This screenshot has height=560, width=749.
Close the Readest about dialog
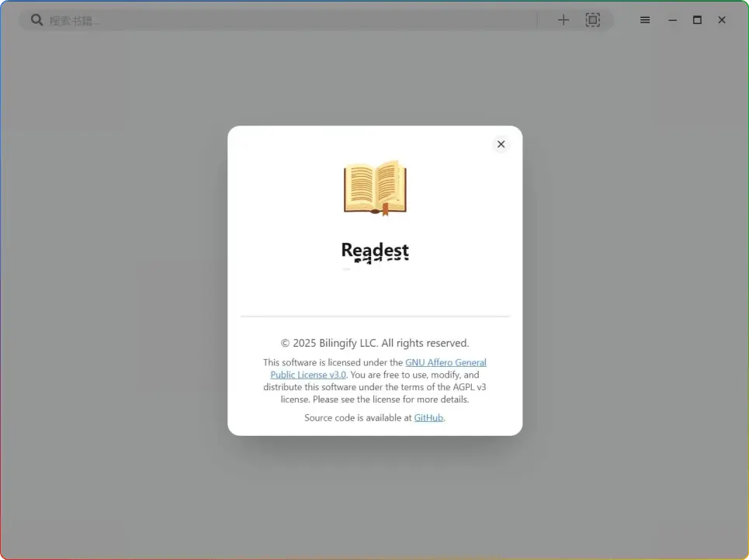[x=501, y=144]
